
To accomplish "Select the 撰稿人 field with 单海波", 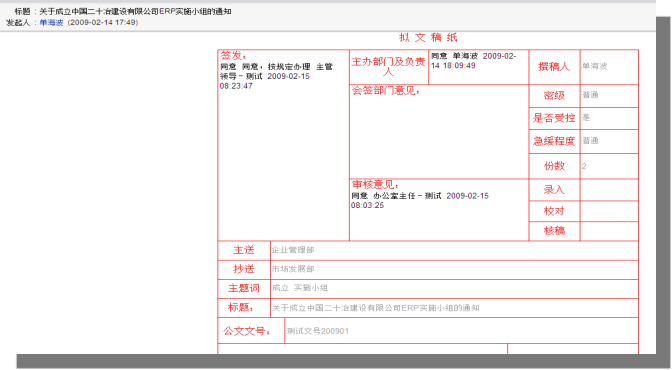I will [609, 67].
